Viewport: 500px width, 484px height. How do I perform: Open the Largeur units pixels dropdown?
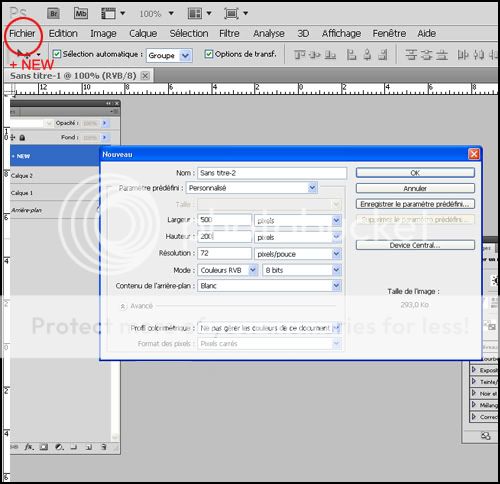[x=298, y=220]
